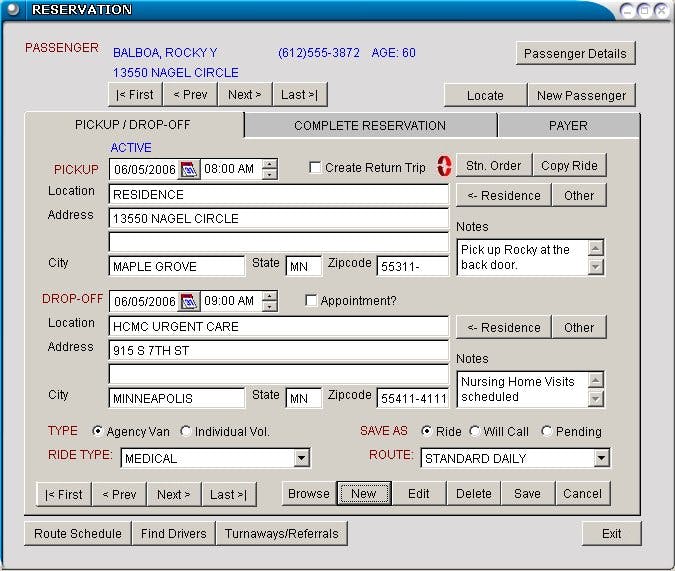
Task: Click the Stn. Order button
Action: click(494, 165)
